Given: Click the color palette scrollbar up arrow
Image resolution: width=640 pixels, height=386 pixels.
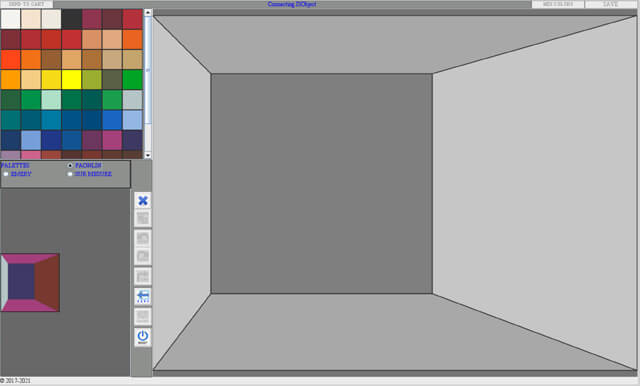Looking at the screenshot, I should click(148, 13).
